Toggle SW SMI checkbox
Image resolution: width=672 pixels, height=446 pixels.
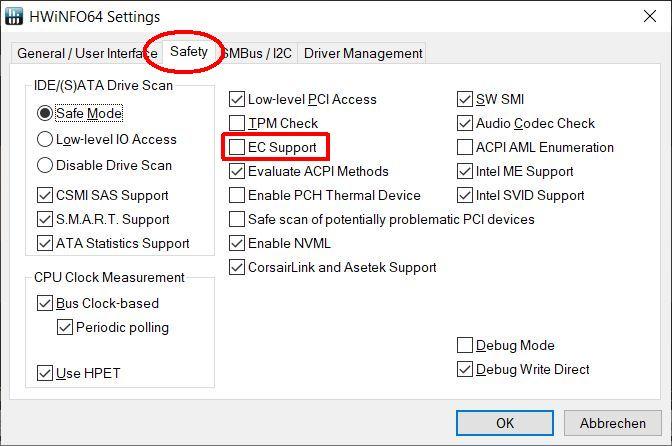pyautogui.click(x=465, y=99)
